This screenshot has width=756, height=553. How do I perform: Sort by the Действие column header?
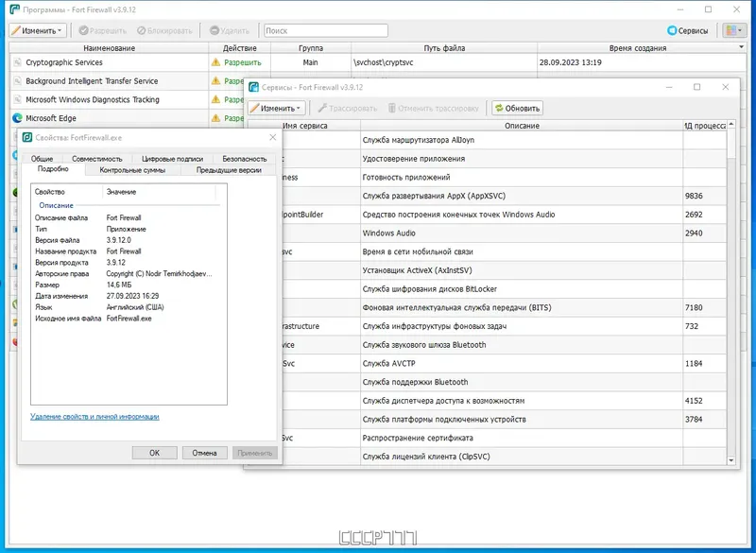240,47
